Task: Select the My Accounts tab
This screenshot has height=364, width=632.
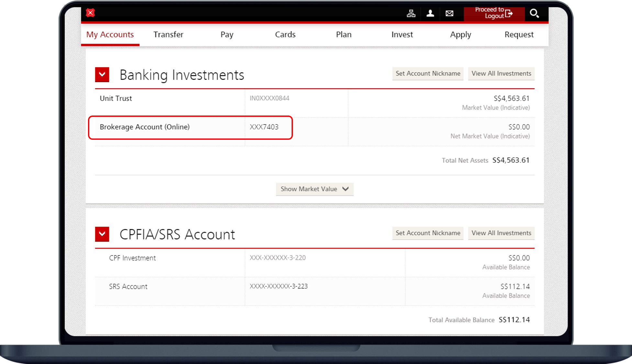Action: point(110,34)
